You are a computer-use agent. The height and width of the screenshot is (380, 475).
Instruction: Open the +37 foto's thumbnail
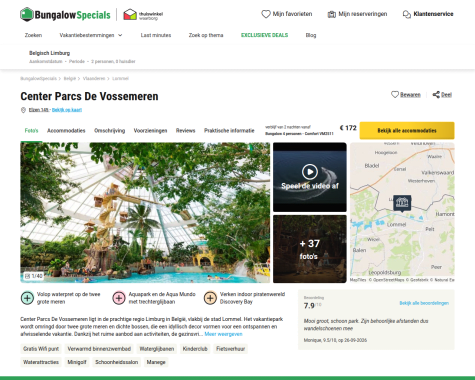pos(310,249)
